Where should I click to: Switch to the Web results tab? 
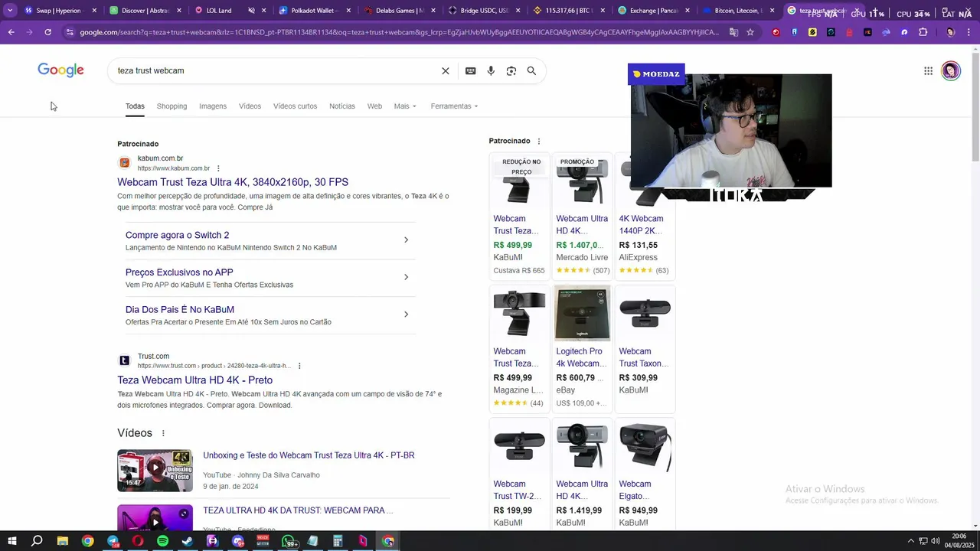pyautogui.click(x=374, y=106)
